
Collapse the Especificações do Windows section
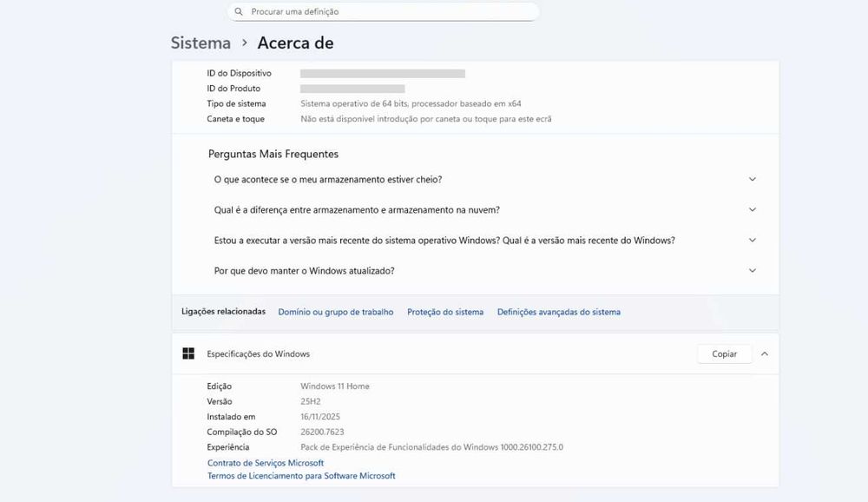pyautogui.click(x=765, y=353)
